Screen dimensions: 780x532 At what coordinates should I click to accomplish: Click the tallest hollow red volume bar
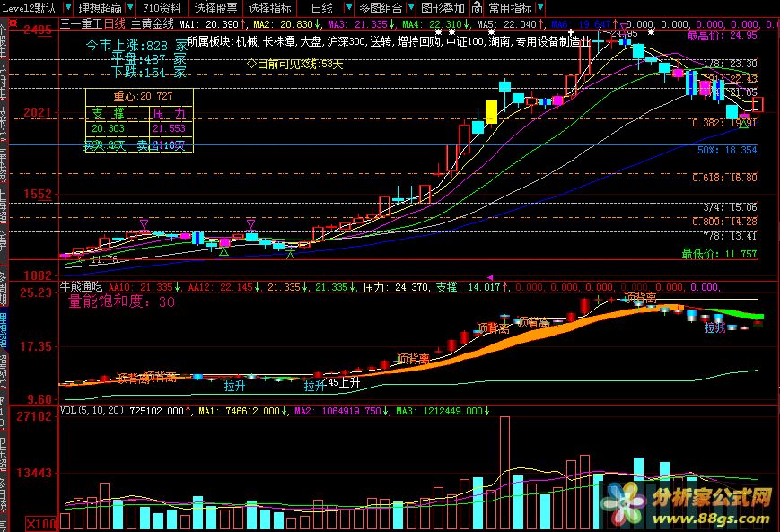tap(504, 474)
